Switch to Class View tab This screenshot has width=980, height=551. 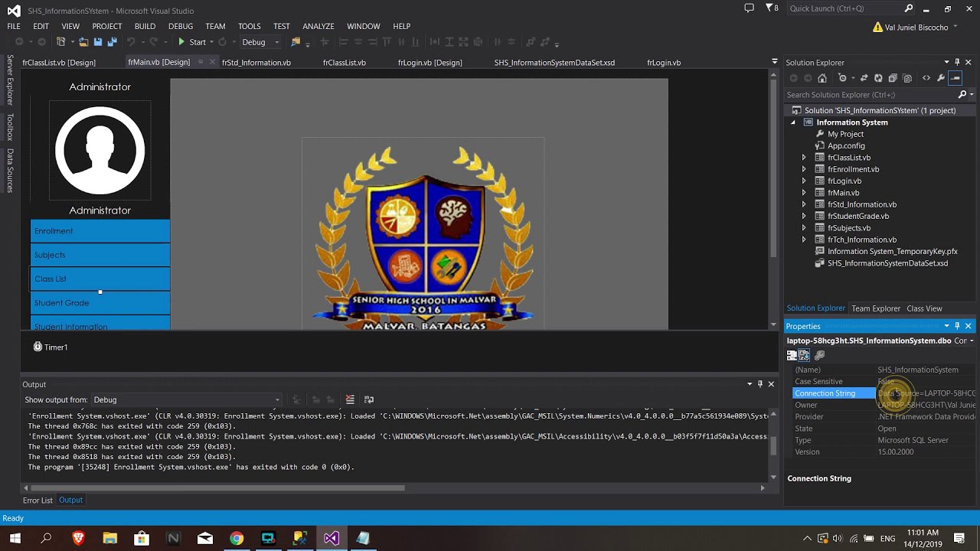pos(924,308)
